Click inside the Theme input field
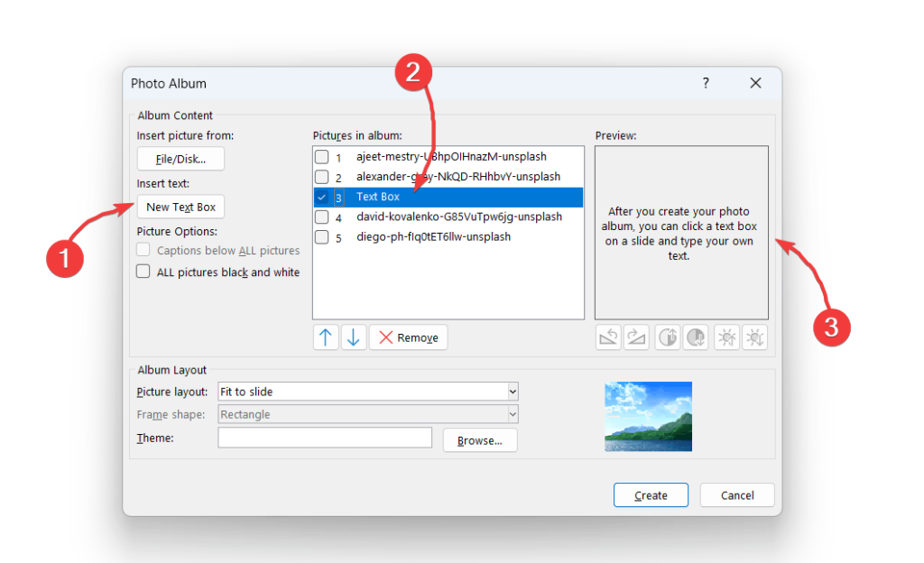Image resolution: width=924 pixels, height=563 pixels. 325,438
